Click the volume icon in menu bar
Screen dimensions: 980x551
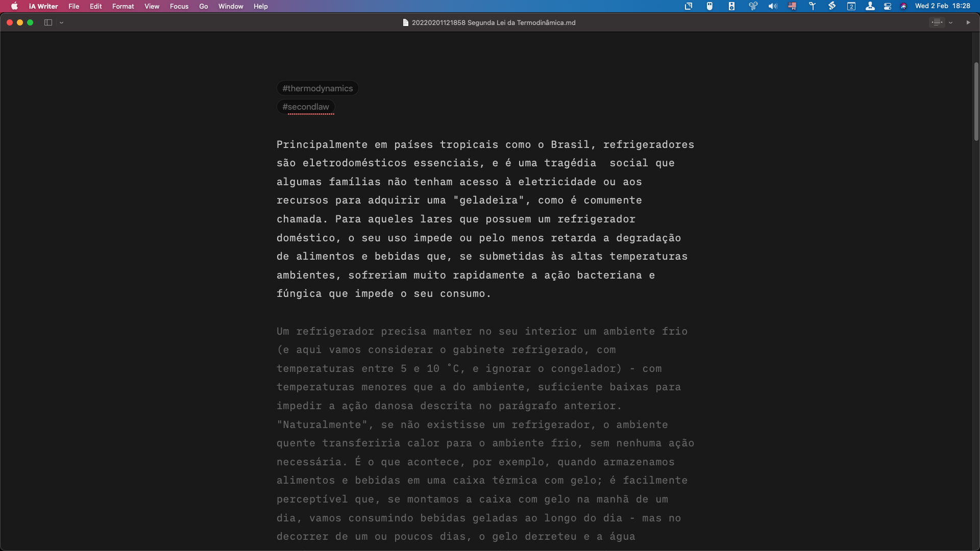[773, 6]
